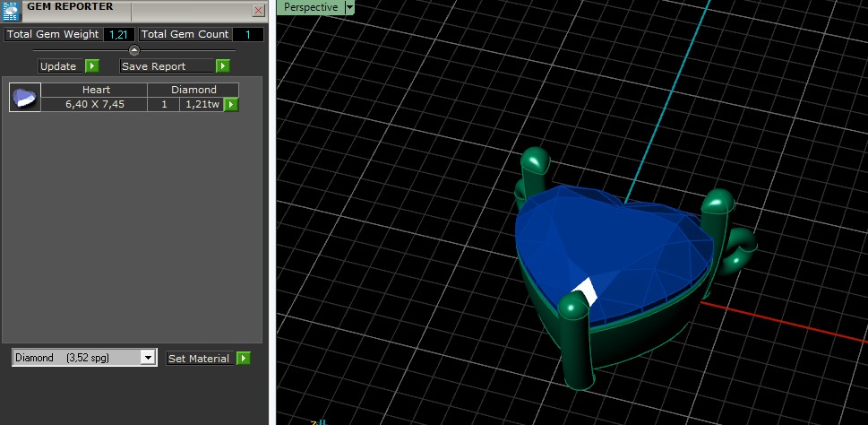
Task: Click the Save Report button
Action: [168, 66]
